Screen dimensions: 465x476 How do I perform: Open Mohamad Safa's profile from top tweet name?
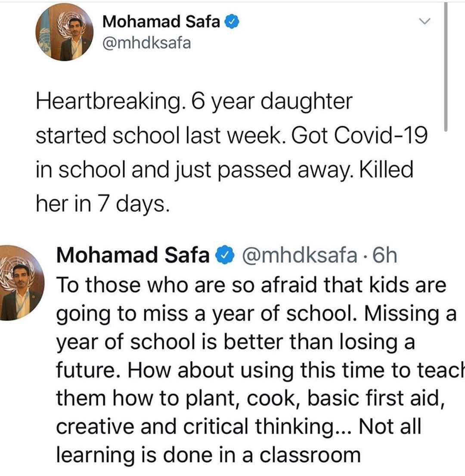click(x=161, y=22)
